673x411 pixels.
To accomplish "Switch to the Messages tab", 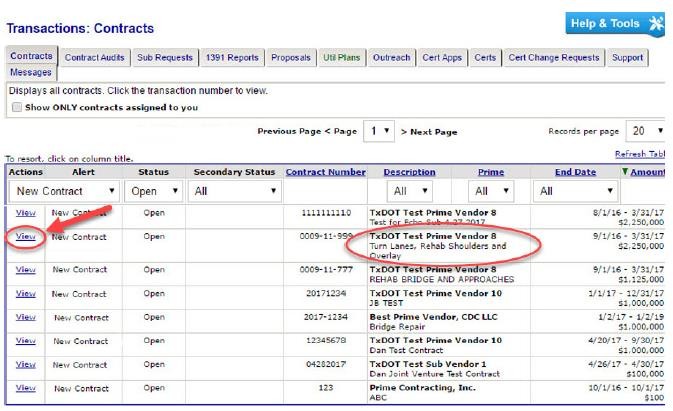I will tap(31, 73).
